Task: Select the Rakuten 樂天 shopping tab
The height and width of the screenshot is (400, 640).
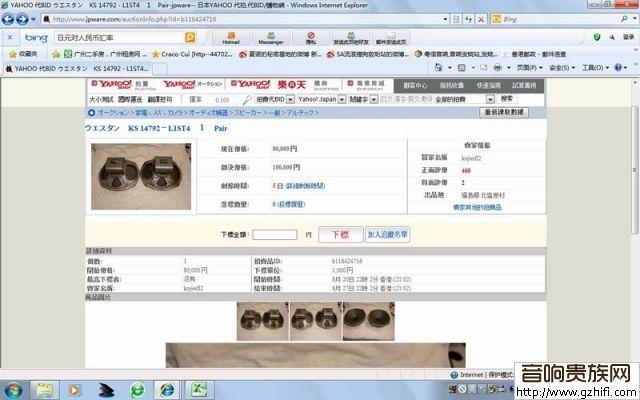Action: (x=308, y=85)
